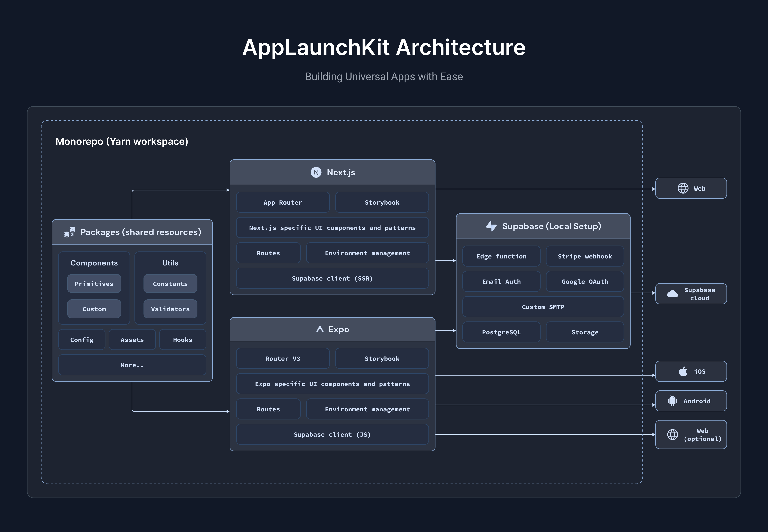Click the Apple logo icon next to iOS
Screen dimensions: 768x532
click(x=683, y=371)
